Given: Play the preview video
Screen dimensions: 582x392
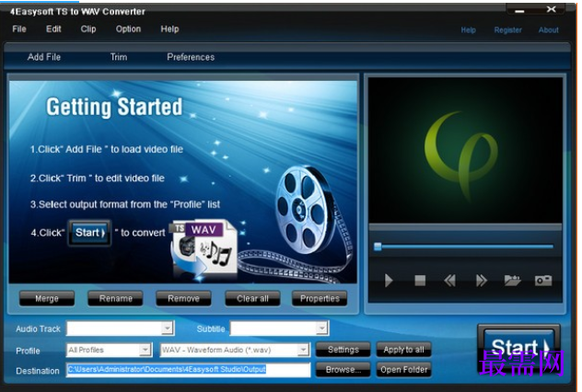Looking at the screenshot, I should (x=389, y=281).
